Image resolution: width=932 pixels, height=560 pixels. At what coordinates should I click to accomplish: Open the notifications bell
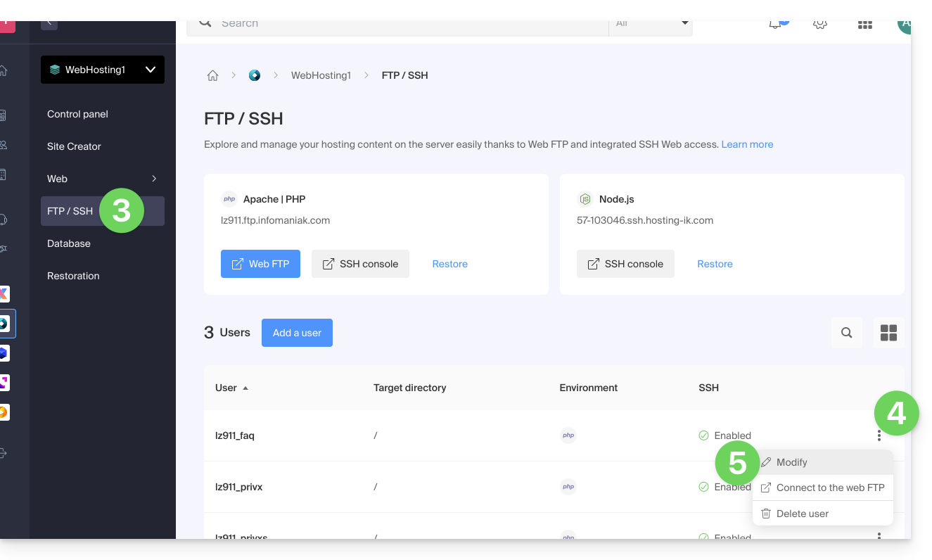pos(776,24)
